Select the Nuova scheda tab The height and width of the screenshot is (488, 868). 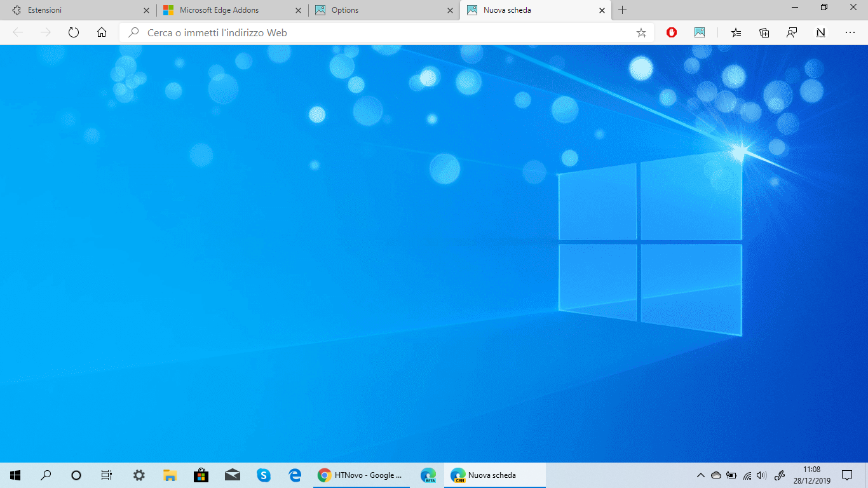[x=536, y=10]
